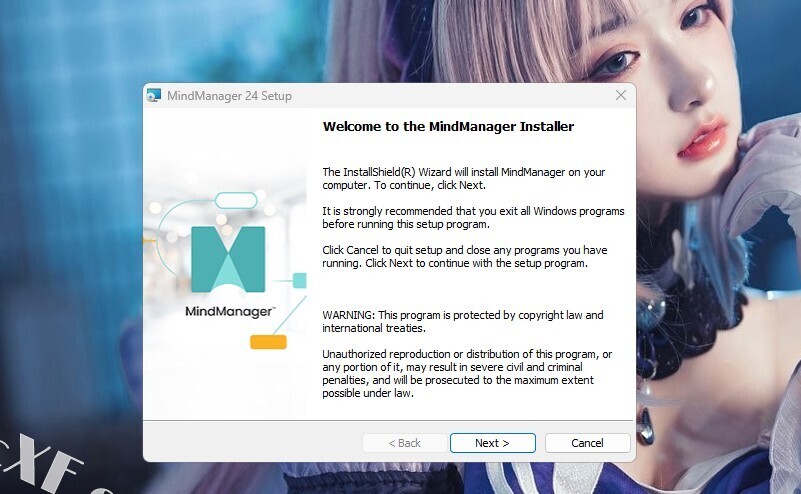Click the "Welcome to the MindManager Installer" heading
The width and height of the screenshot is (801, 494).
point(448,127)
